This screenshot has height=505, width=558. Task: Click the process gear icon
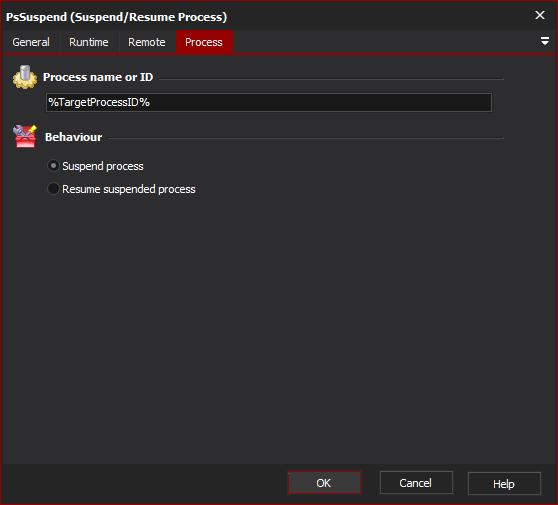(25, 77)
